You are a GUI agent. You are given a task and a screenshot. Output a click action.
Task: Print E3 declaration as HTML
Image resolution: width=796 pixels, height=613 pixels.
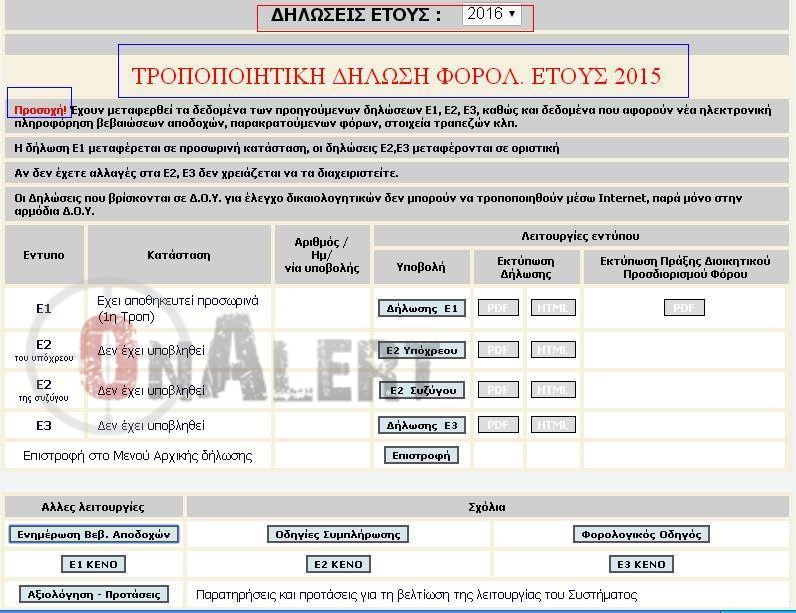pos(553,425)
